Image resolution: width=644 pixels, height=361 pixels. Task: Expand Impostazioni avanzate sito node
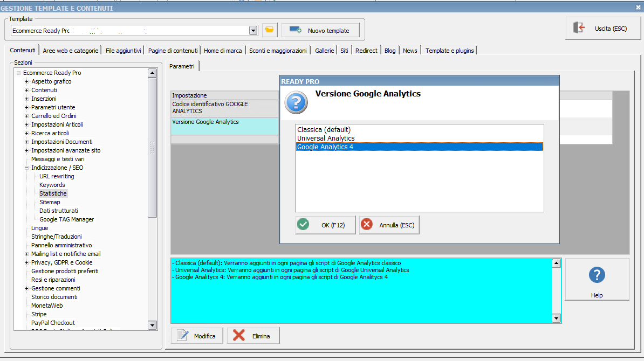point(26,150)
